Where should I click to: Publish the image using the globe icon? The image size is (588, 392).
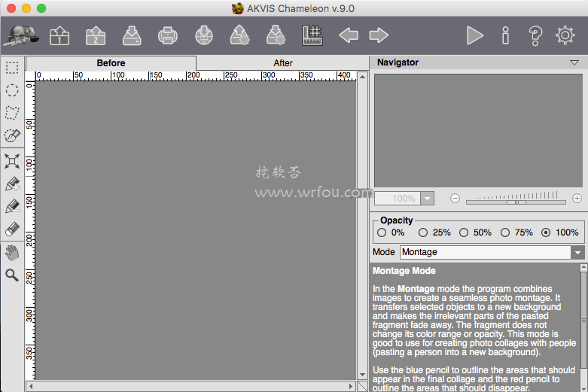click(204, 35)
